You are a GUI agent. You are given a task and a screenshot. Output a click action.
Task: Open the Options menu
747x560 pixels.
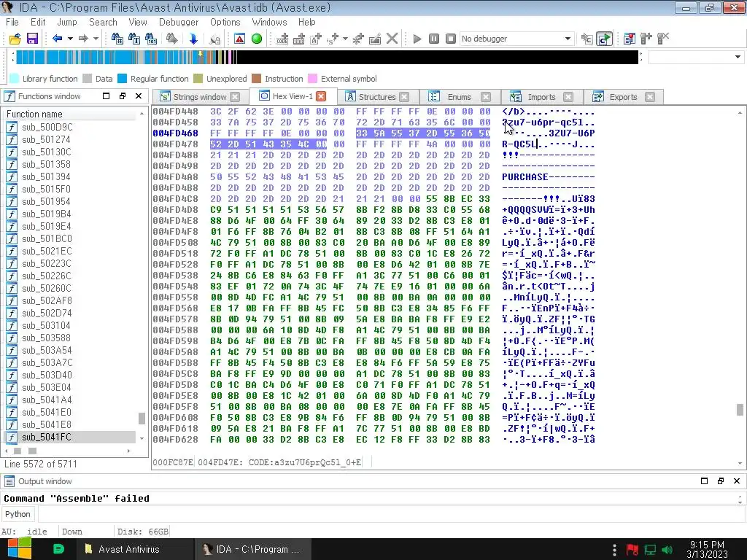[225, 22]
